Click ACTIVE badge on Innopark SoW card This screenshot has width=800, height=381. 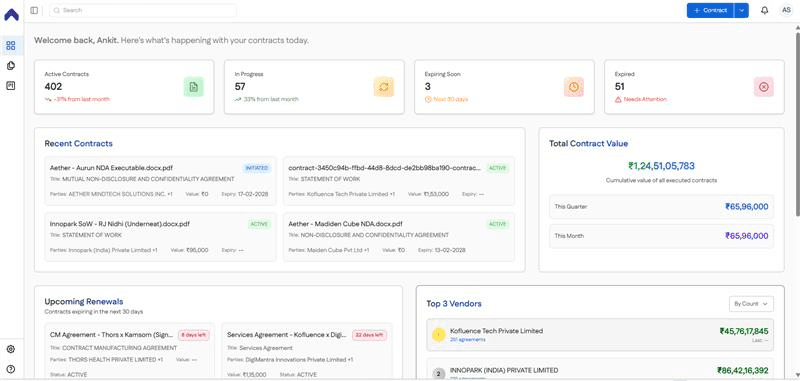point(259,224)
